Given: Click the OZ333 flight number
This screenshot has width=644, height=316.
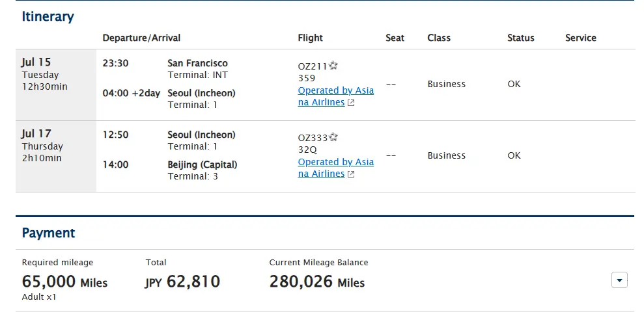Looking at the screenshot, I should (313, 138).
